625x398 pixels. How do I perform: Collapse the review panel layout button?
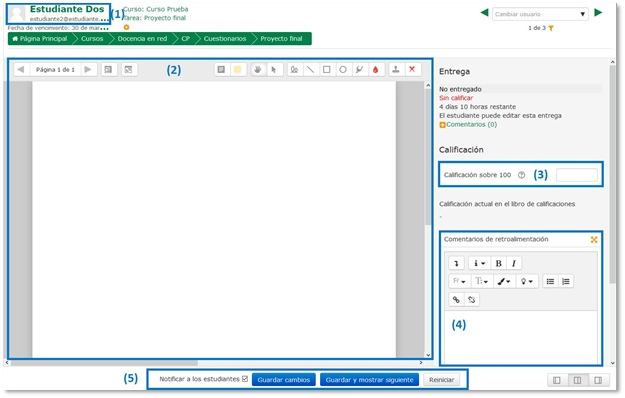click(557, 380)
